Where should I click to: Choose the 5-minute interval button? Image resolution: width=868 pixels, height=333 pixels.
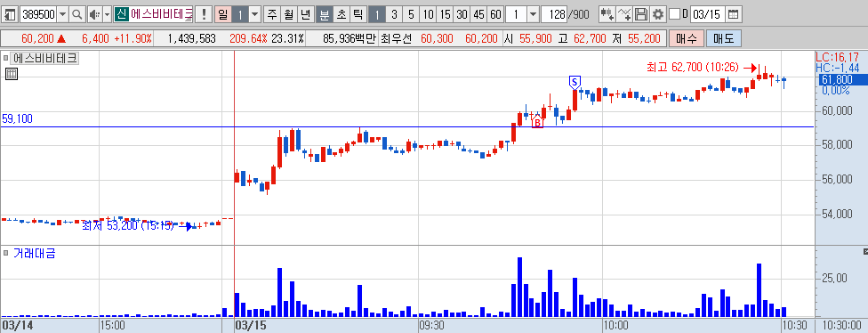(x=411, y=14)
